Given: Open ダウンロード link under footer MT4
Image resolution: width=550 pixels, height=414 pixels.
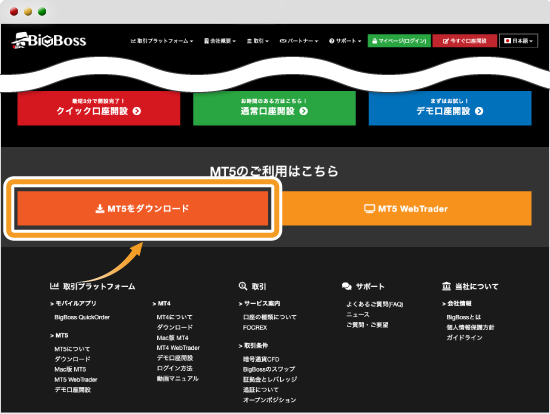Looking at the screenshot, I should [x=175, y=327].
